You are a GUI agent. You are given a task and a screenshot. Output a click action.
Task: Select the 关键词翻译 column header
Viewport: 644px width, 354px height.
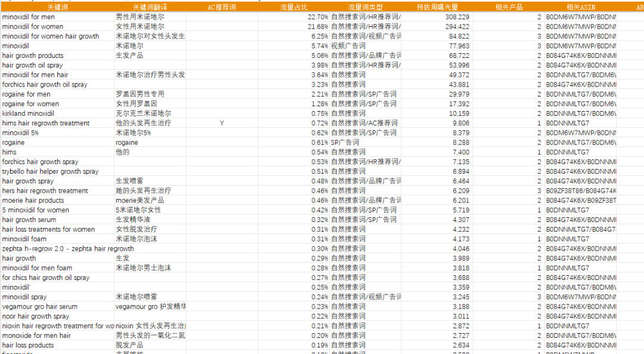click(x=150, y=7)
